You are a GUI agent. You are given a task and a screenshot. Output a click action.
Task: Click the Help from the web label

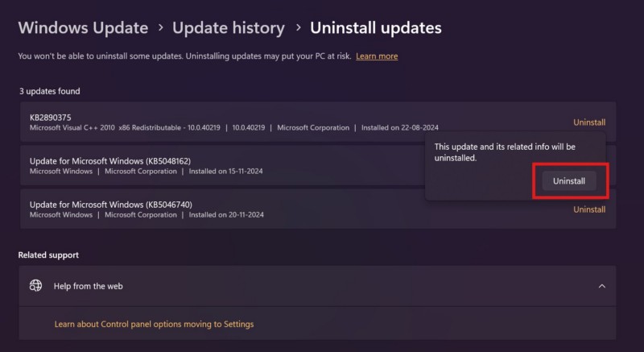(x=88, y=286)
